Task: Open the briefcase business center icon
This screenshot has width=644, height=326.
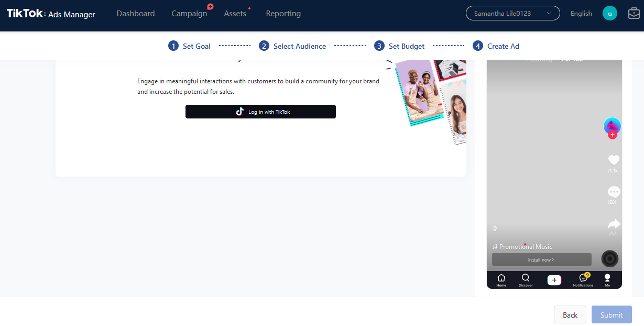Action: [x=634, y=14]
